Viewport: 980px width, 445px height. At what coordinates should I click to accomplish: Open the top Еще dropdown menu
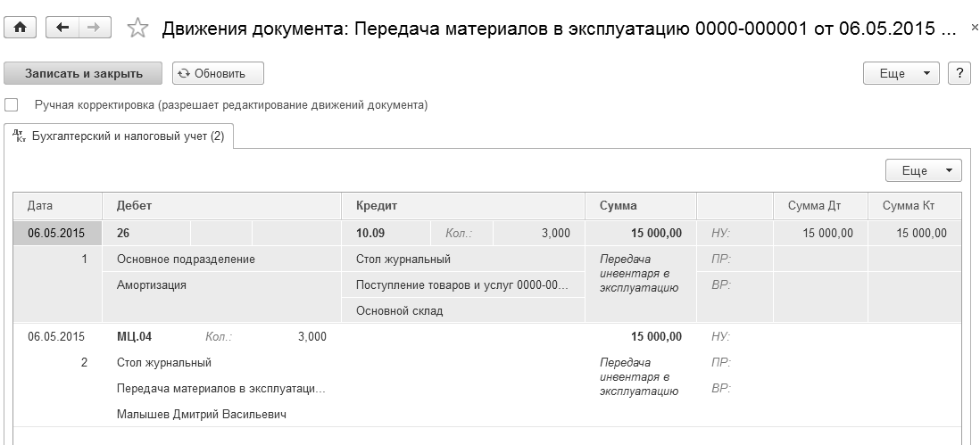[901, 73]
